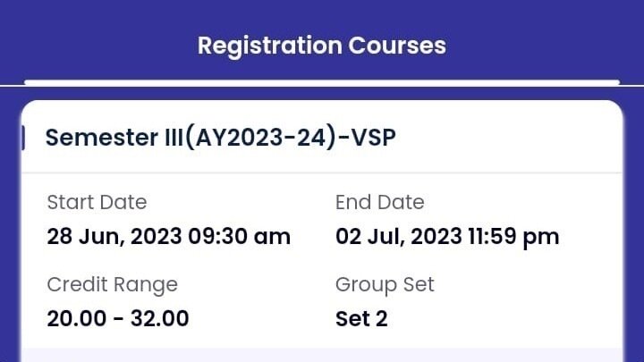Image resolution: width=644 pixels, height=362 pixels.
Task: Open the Semester III(AY2023-24)-VSP registration
Action: coord(220,138)
